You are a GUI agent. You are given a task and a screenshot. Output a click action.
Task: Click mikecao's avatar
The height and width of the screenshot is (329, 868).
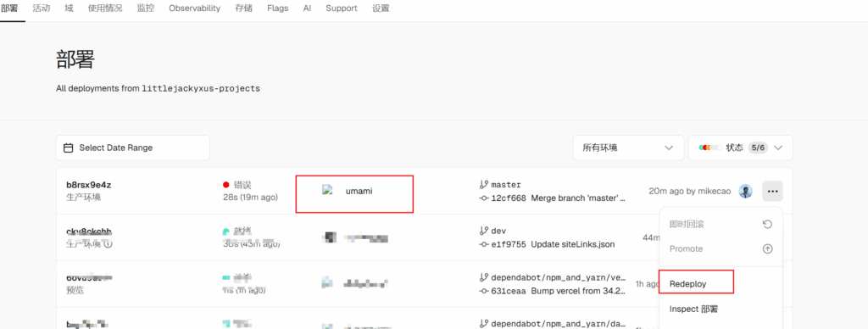coord(746,191)
